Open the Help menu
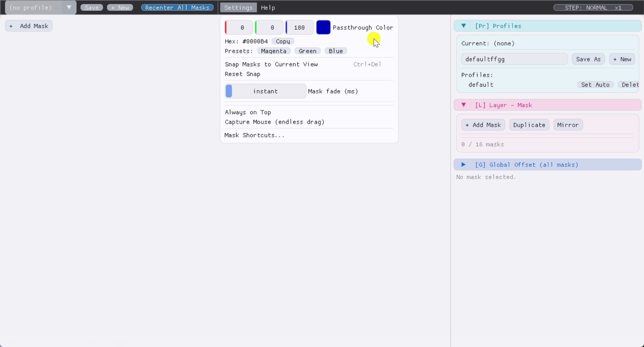Screen dimensions: 644x347 pyautogui.click(x=268, y=7)
